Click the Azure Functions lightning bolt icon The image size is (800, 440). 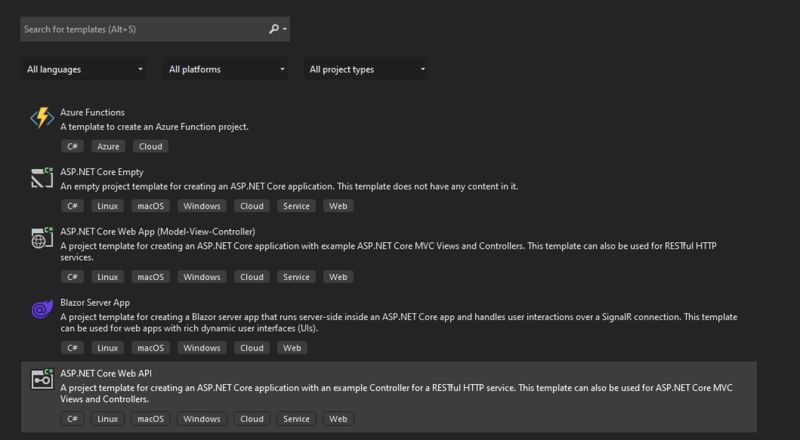coord(42,118)
